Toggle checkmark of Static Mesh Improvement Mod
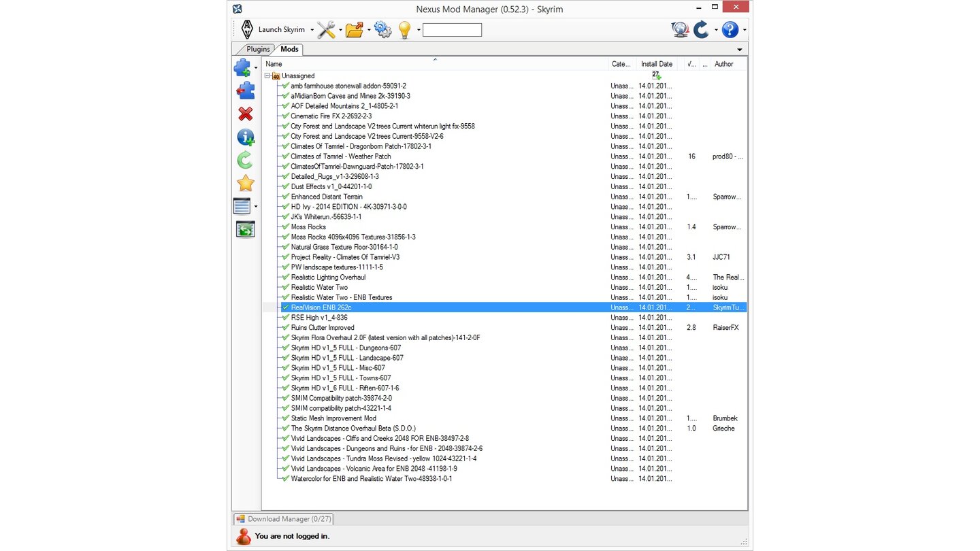This screenshot has height=551, width=980. pyautogui.click(x=286, y=418)
